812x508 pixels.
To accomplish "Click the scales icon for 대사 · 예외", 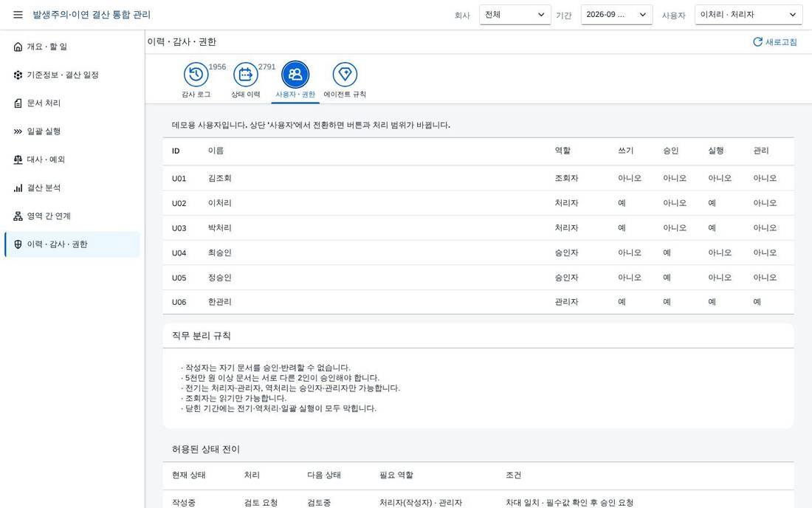I will [18, 159].
